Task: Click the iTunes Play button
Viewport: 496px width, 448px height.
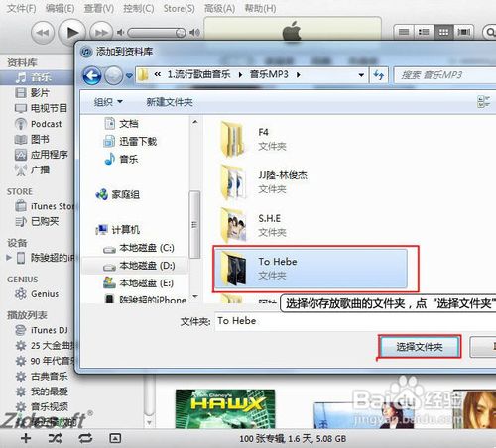Action: [x=71, y=33]
